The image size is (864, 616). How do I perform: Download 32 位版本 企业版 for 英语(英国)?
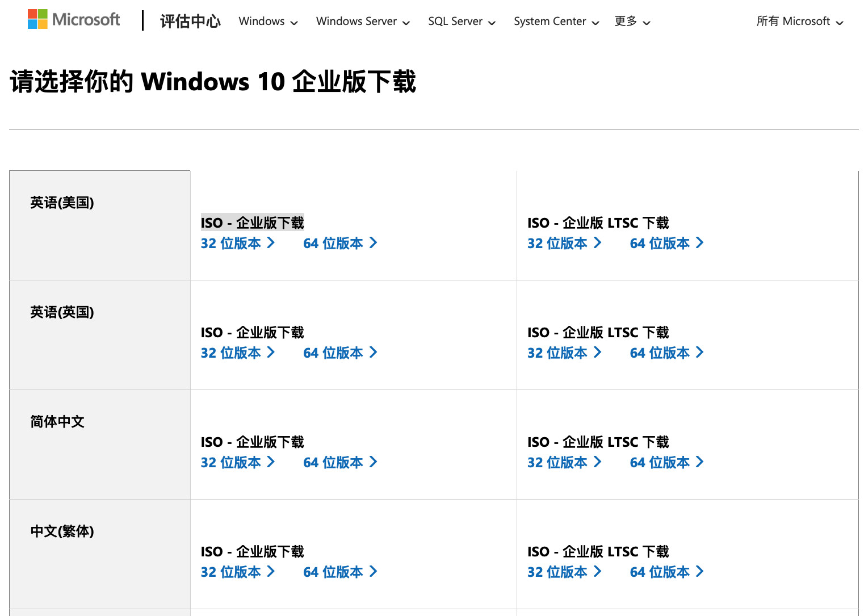238,353
